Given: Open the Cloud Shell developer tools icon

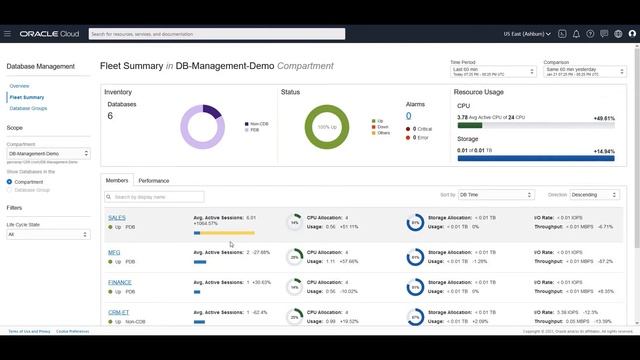Looking at the screenshot, I should tap(562, 34).
